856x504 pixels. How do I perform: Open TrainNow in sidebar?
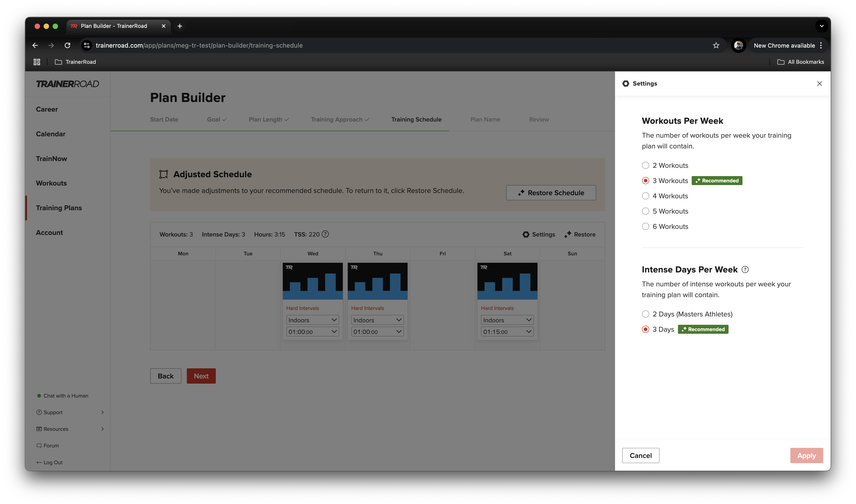point(51,159)
